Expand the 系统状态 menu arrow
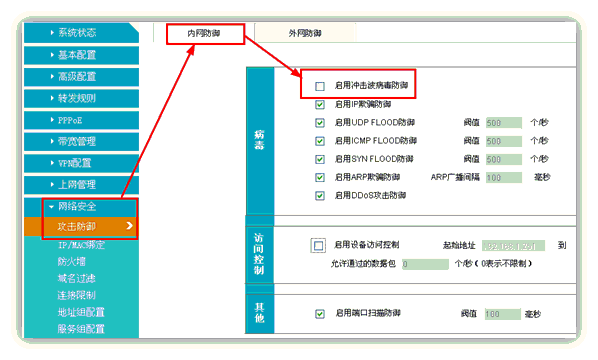598x360 pixels. pos(52,33)
